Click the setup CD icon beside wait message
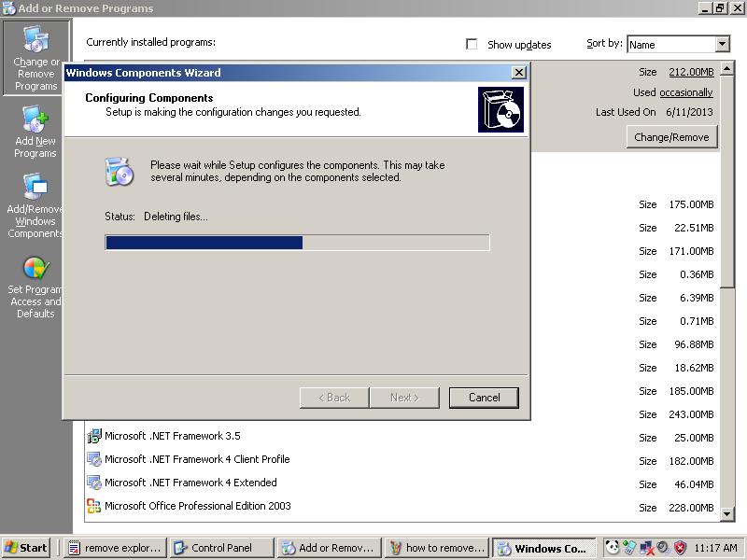 [119, 172]
